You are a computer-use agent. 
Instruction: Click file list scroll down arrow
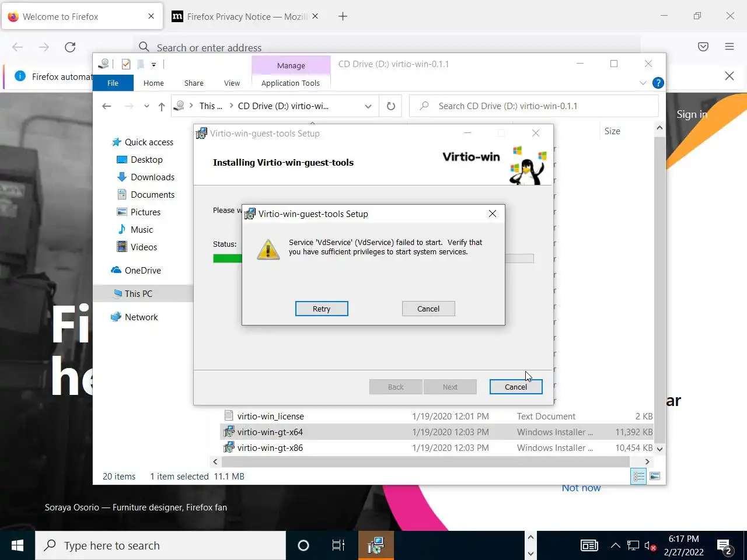[659, 449]
